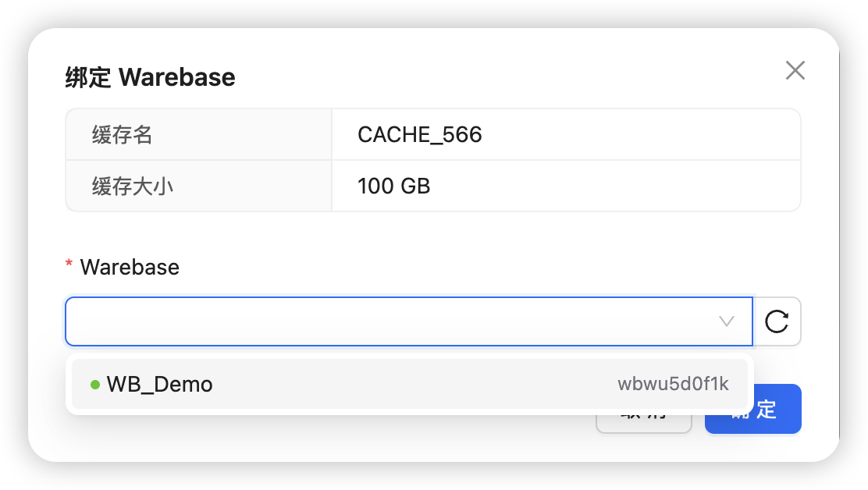
Task: Close the 绑定 Warebase dialog
Action: [x=795, y=70]
